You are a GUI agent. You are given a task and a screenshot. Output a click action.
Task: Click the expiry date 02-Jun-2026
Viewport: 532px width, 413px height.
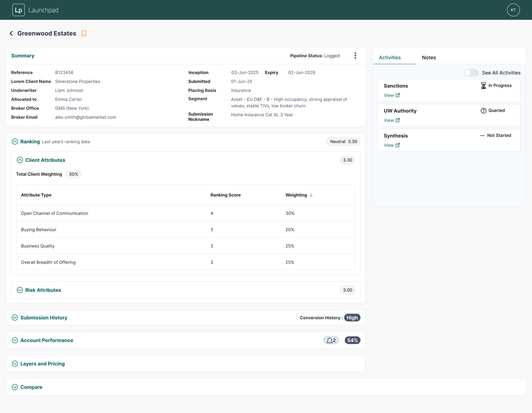tap(302, 72)
